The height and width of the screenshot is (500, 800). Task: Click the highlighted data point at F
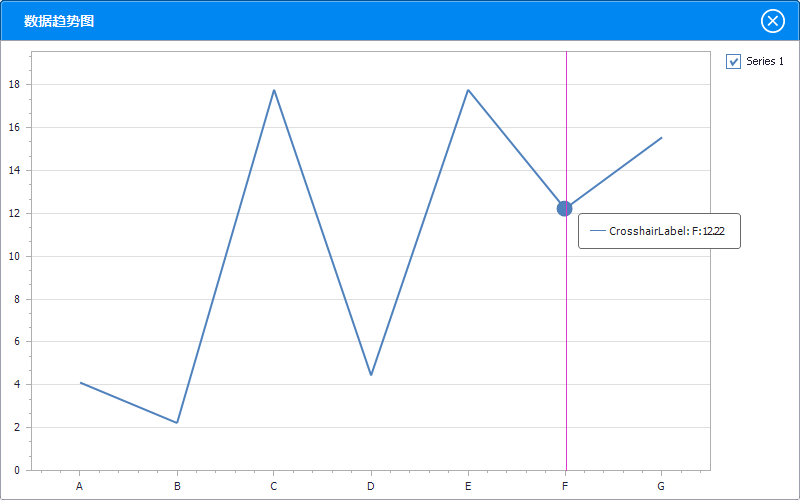point(564,208)
